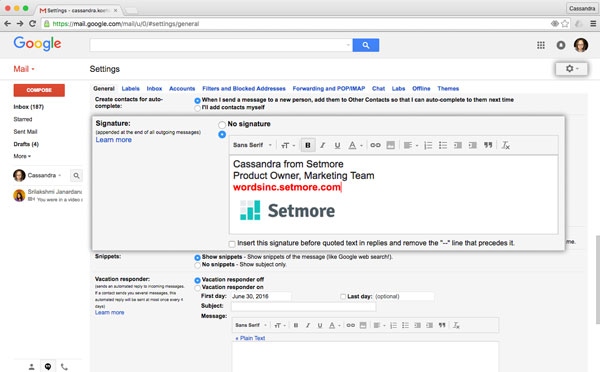Add bulleted list in signature editor
The height and width of the screenshot is (372, 600).
pos(443,145)
